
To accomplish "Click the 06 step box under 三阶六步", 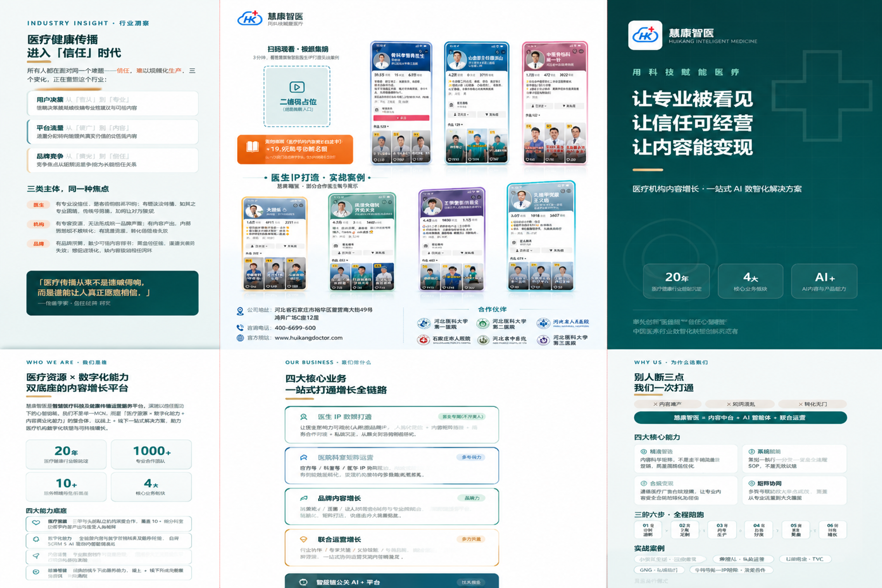I will (x=832, y=530).
